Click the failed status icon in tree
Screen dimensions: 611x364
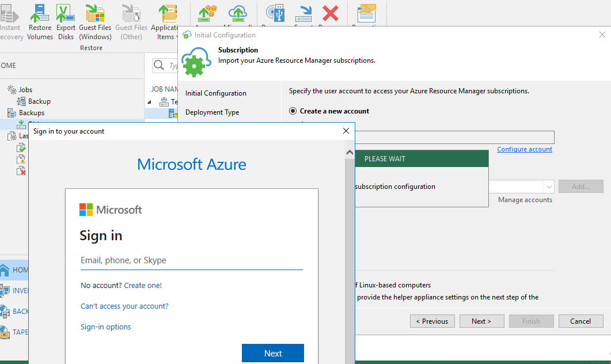21,171
